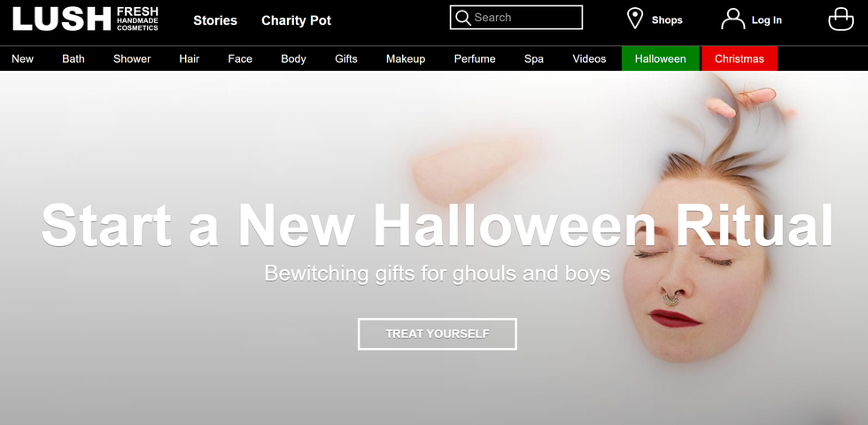
Task: Open the Stories link
Action: 214,20
